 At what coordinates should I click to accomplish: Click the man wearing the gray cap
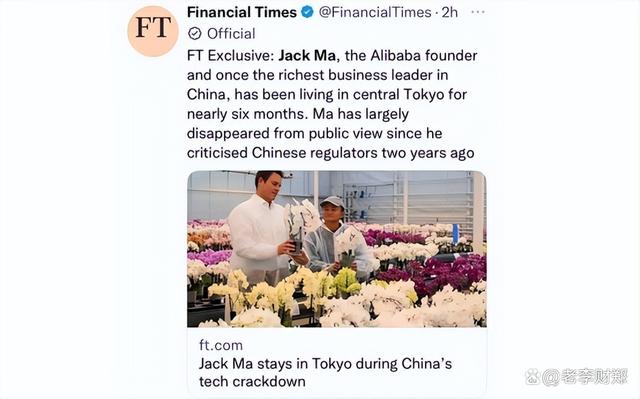coord(333,235)
